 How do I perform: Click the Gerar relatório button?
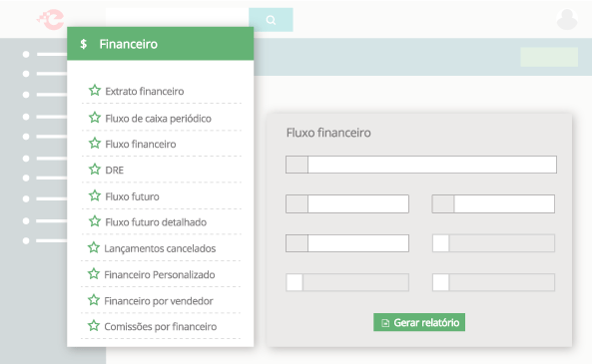point(419,322)
